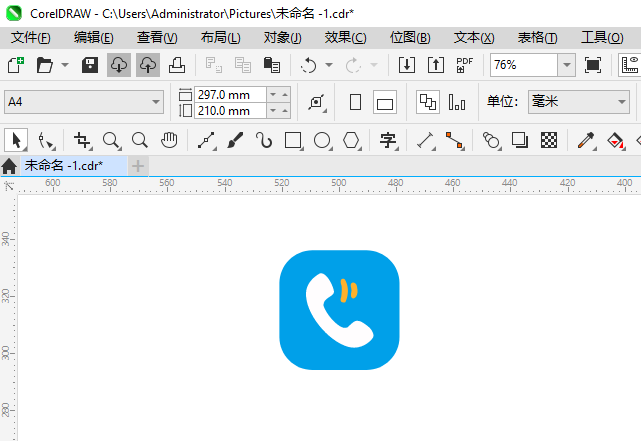Choose the Dimension line tool
The image size is (641, 441).
[x=426, y=141]
